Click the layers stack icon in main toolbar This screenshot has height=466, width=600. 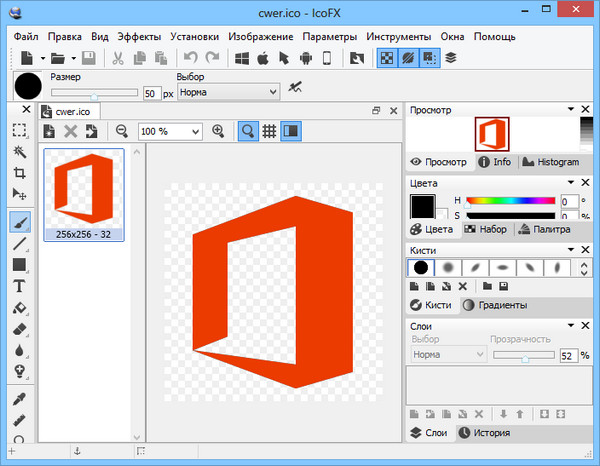(x=451, y=58)
